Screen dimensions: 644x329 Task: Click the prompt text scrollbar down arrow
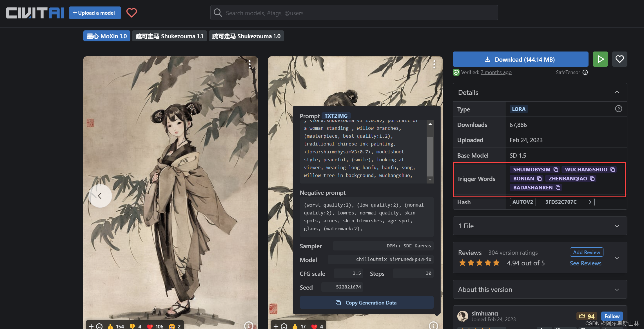click(430, 180)
